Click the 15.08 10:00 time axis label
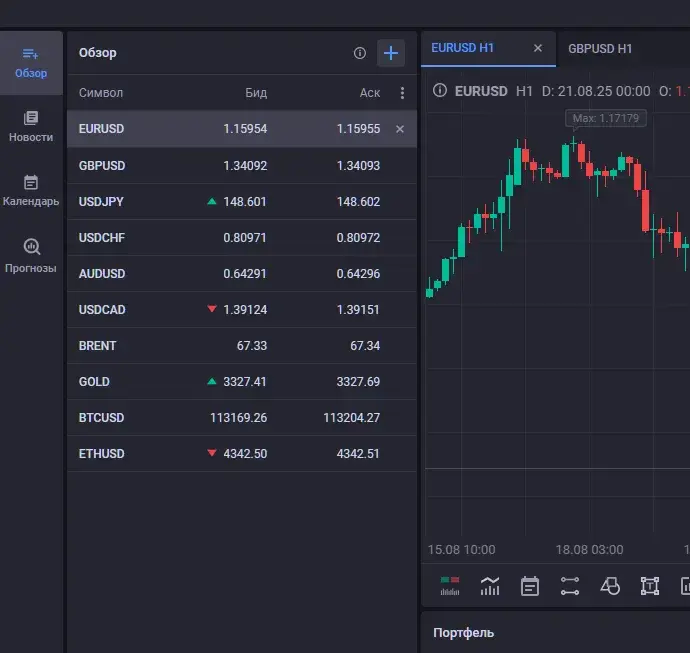The width and height of the screenshot is (690, 653). tap(462, 550)
